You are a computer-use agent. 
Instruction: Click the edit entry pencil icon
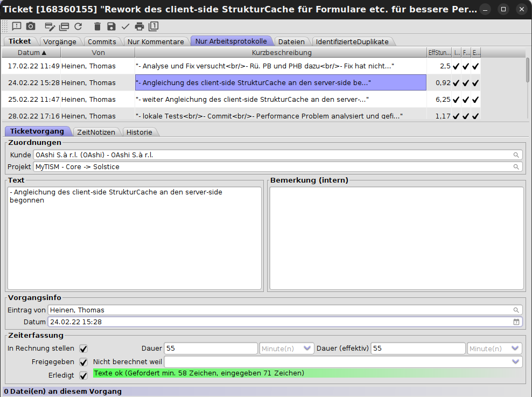pos(50,26)
